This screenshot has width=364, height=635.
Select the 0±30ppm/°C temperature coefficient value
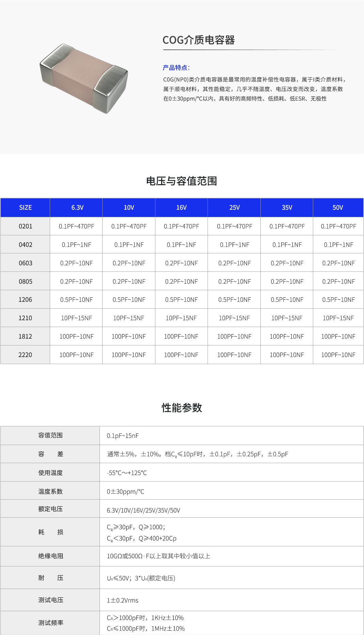tap(125, 491)
